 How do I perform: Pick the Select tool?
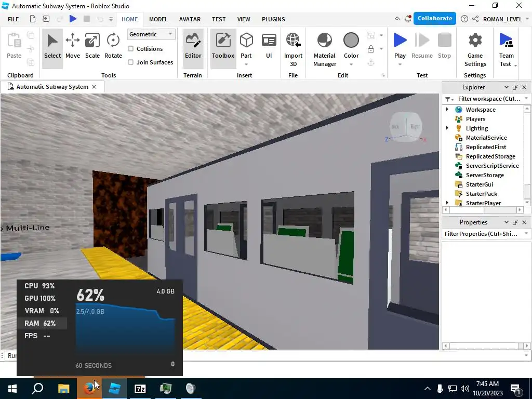(52, 48)
